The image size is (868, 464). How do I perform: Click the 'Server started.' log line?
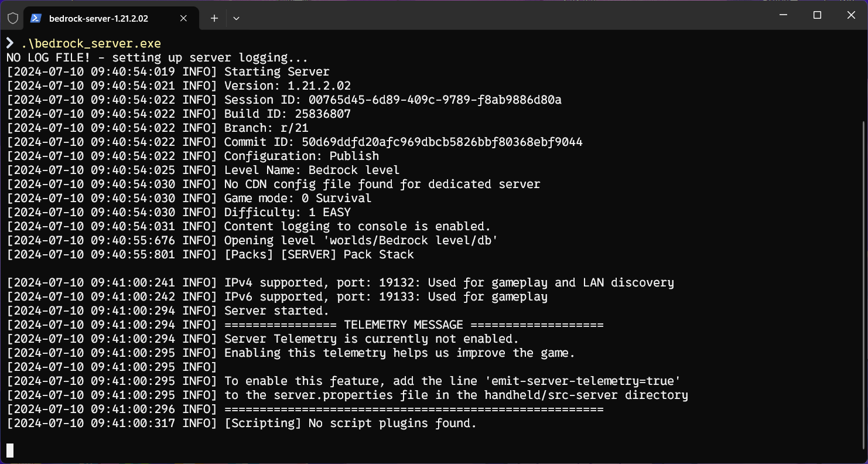pyautogui.click(x=276, y=311)
